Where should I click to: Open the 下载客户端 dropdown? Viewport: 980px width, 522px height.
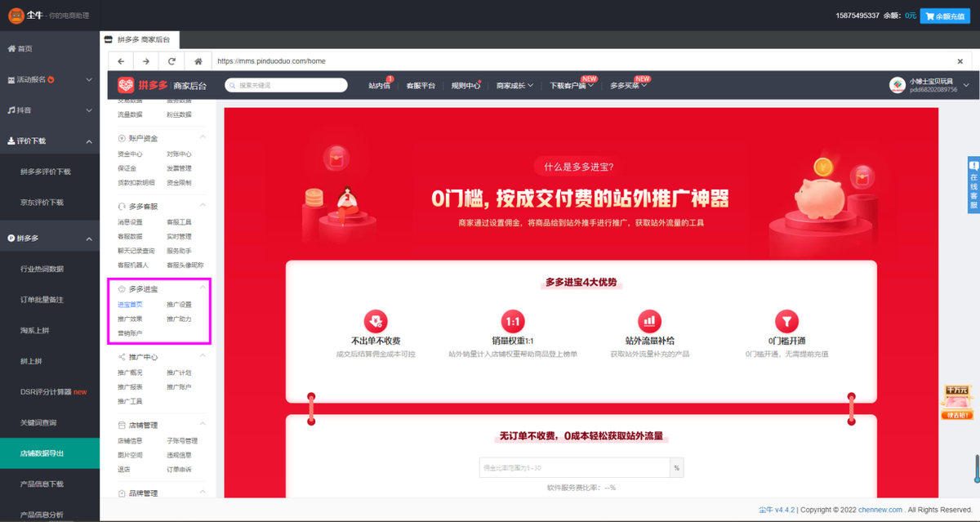[571, 85]
